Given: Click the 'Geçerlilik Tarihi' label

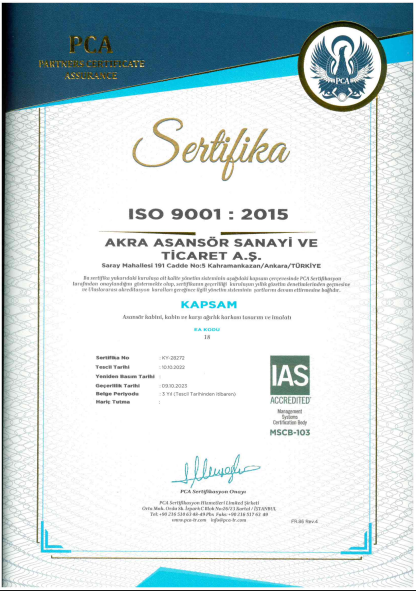Looking at the screenshot, I should [118, 386].
